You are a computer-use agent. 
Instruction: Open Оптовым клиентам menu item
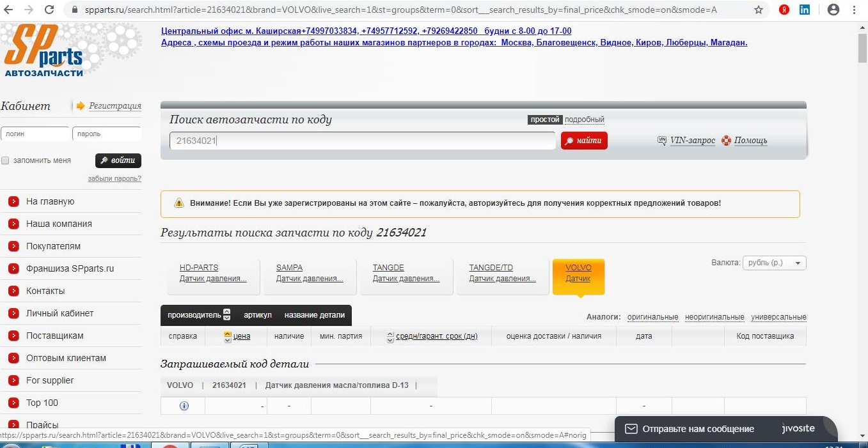[66, 358]
